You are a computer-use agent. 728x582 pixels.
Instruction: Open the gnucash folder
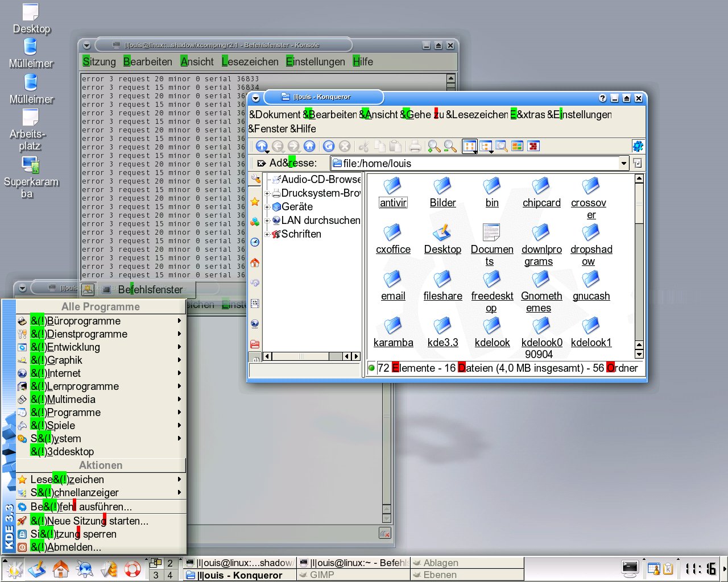(591, 286)
